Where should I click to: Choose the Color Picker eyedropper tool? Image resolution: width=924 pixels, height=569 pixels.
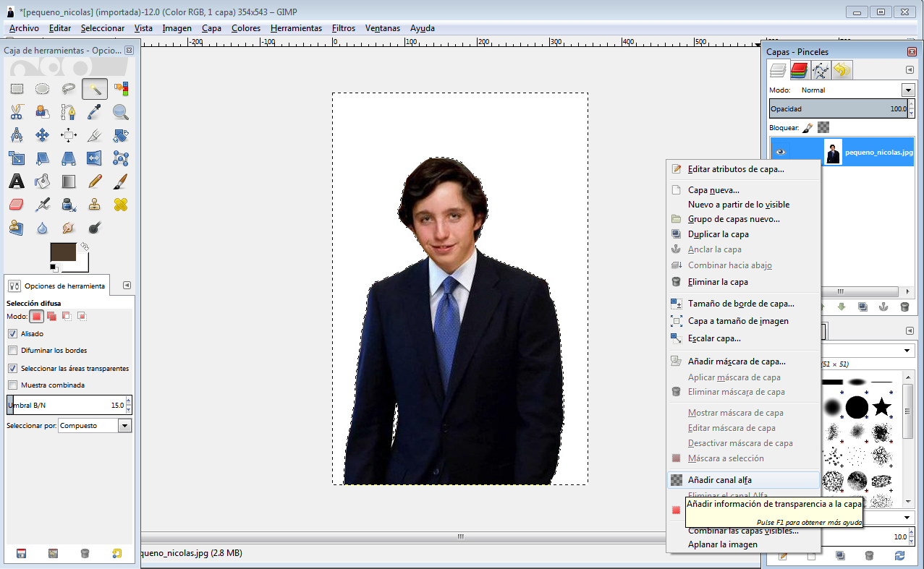[x=95, y=112]
